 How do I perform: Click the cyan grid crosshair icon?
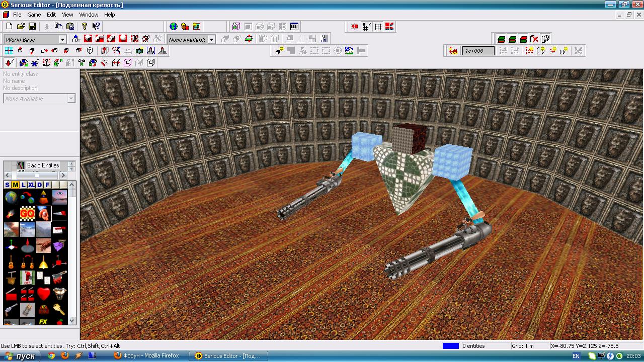coord(9,50)
